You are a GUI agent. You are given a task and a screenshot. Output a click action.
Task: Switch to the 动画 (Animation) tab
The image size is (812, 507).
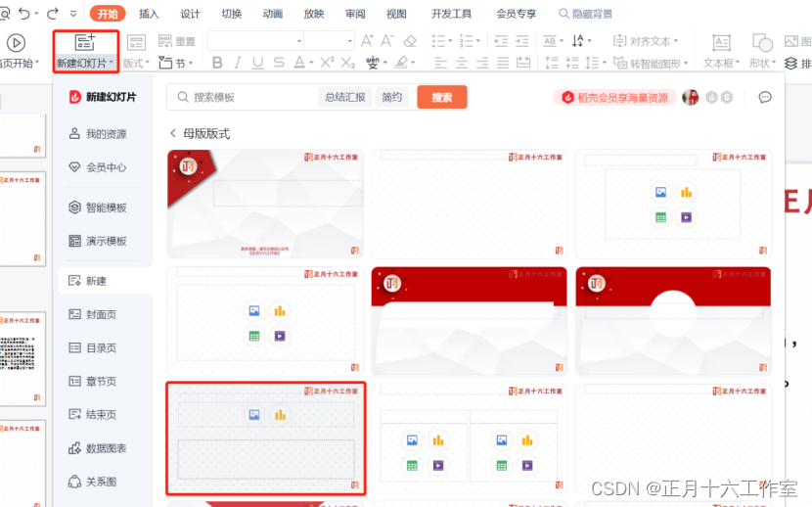click(273, 14)
